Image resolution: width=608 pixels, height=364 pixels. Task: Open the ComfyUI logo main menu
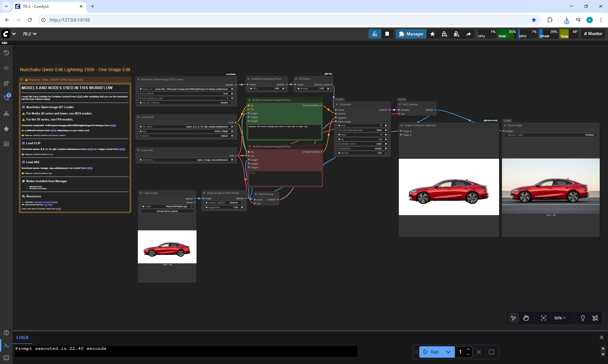tap(6, 34)
